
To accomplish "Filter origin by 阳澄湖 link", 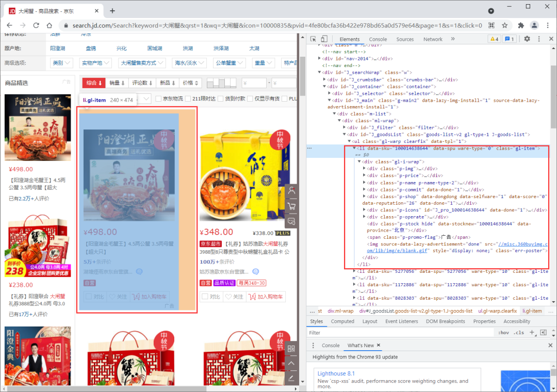I will click(x=57, y=48).
